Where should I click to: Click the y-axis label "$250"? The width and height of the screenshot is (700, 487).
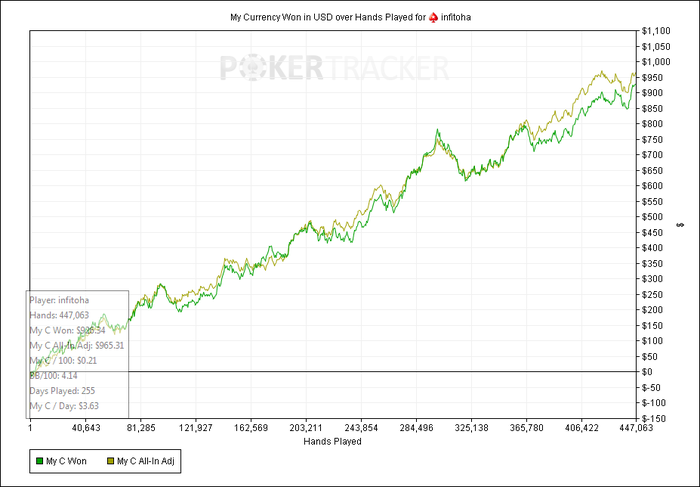[652, 294]
